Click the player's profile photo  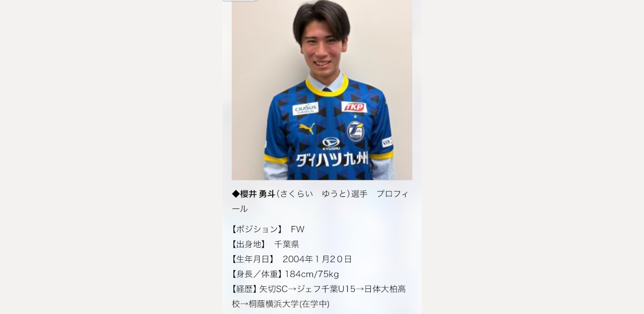pyautogui.click(x=322, y=90)
